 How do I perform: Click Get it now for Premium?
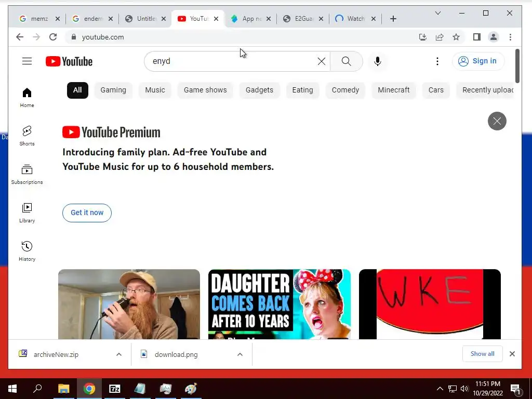87,212
